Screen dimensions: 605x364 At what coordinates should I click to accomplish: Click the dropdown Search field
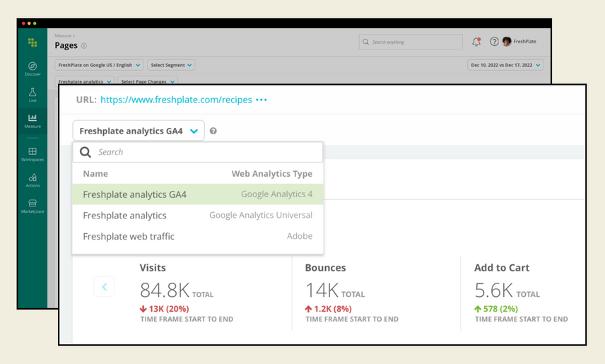(198, 152)
